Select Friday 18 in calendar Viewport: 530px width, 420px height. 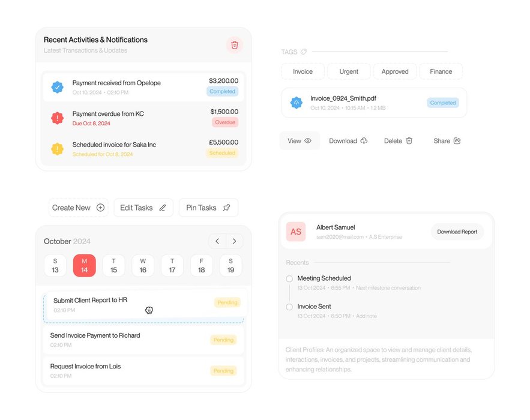pyautogui.click(x=202, y=266)
